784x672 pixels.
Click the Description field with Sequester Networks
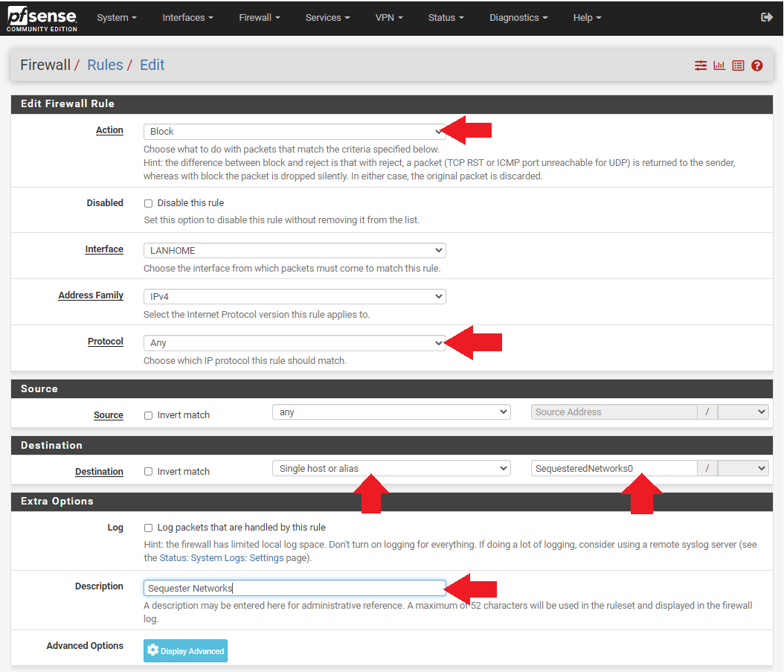coord(295,588)
